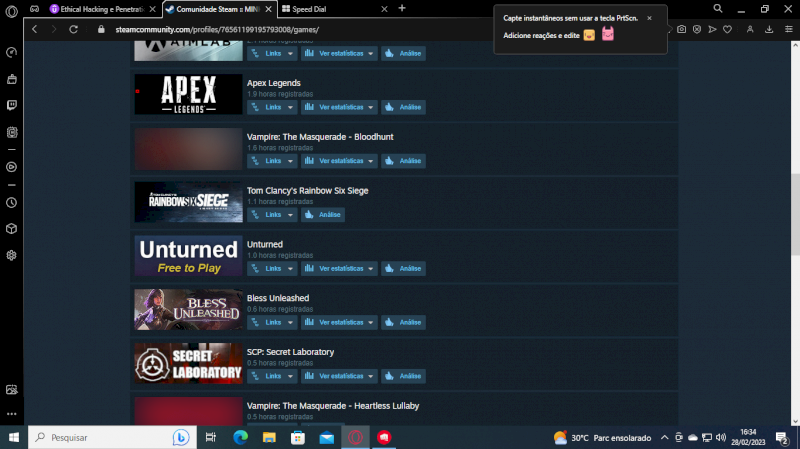The width and height of the screenshot is (800, 449).
Task: Open the downloads icon in toolbar
Action: coord(769,30)
